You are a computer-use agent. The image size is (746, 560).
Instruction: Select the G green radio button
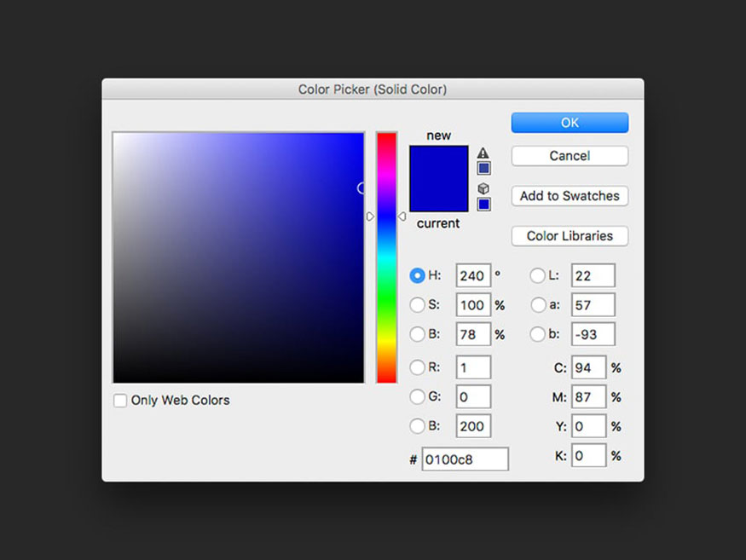point(417,396)
